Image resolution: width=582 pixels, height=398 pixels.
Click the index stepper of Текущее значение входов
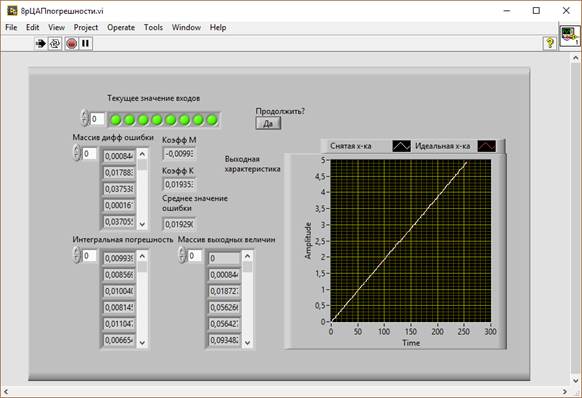(85, 118)
